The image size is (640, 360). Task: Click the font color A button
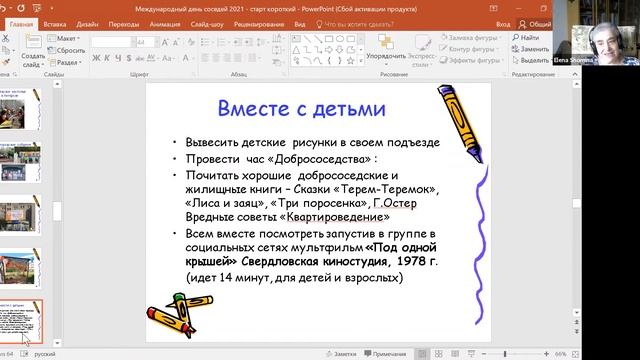(185, 58)
